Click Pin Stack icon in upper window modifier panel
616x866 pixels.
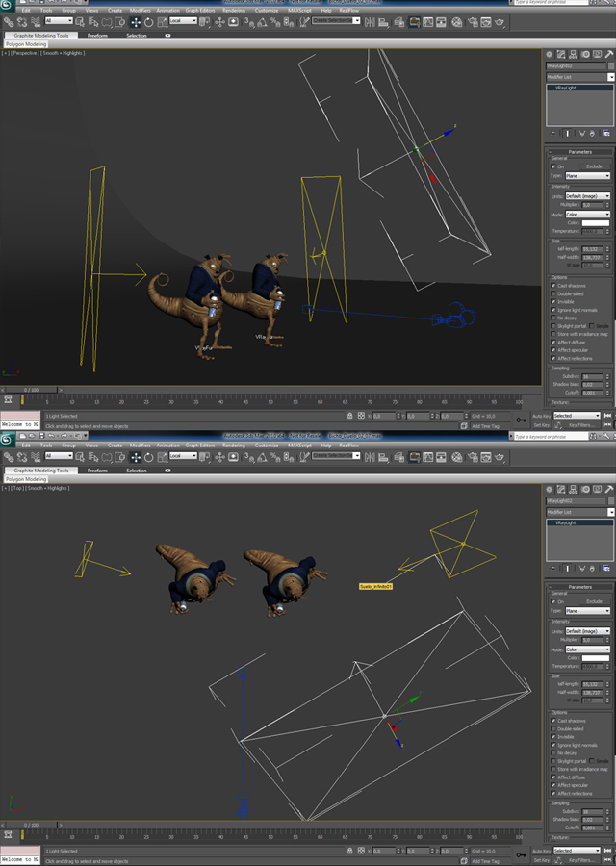pos(553,133)
